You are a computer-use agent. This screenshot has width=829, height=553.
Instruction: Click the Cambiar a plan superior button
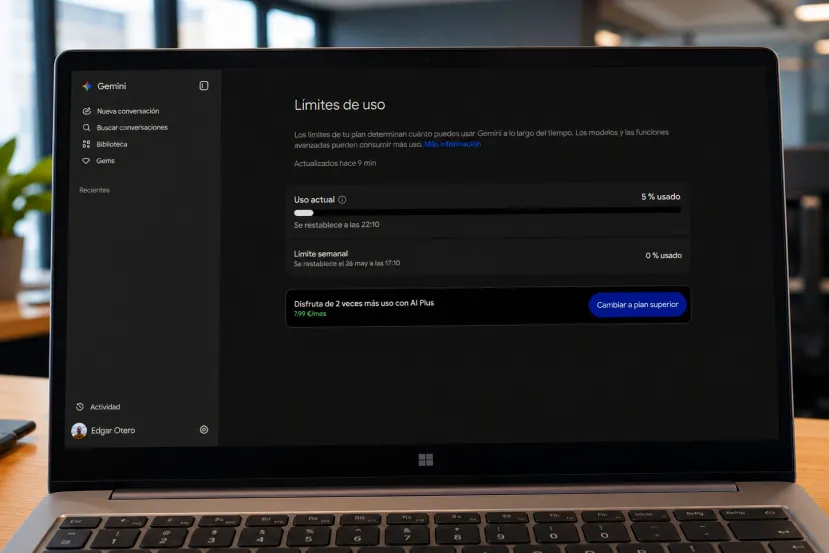638,305
